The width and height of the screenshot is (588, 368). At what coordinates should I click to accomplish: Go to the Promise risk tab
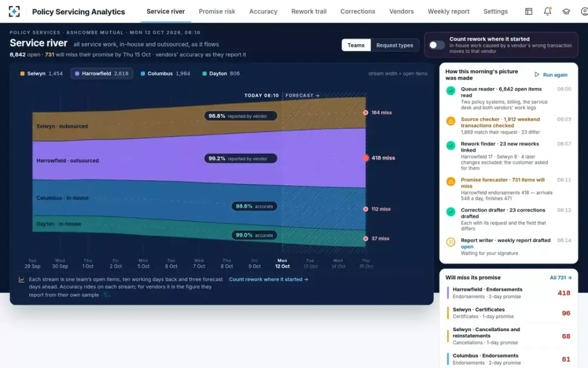[217, 11]
